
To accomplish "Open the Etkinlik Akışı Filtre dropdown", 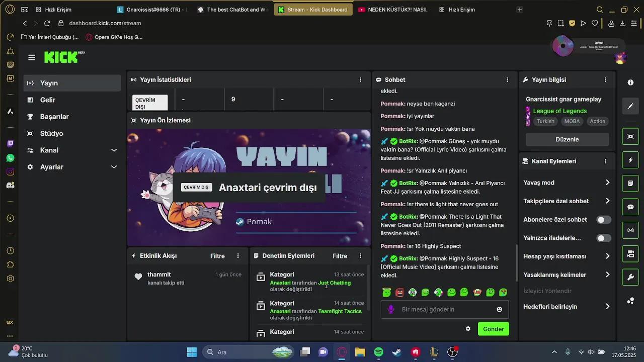I will click(217, 256).
